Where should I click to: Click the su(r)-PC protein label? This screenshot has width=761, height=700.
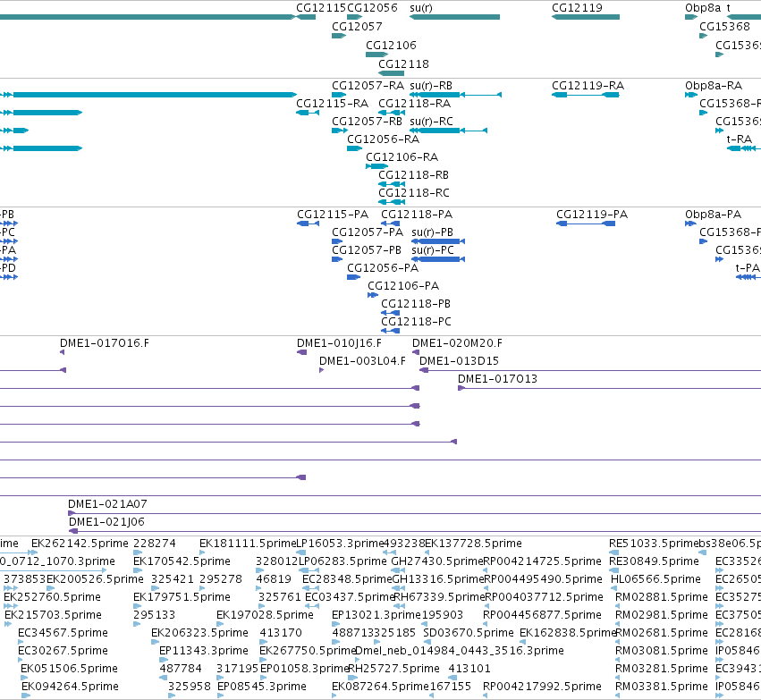tap(433, 250)
